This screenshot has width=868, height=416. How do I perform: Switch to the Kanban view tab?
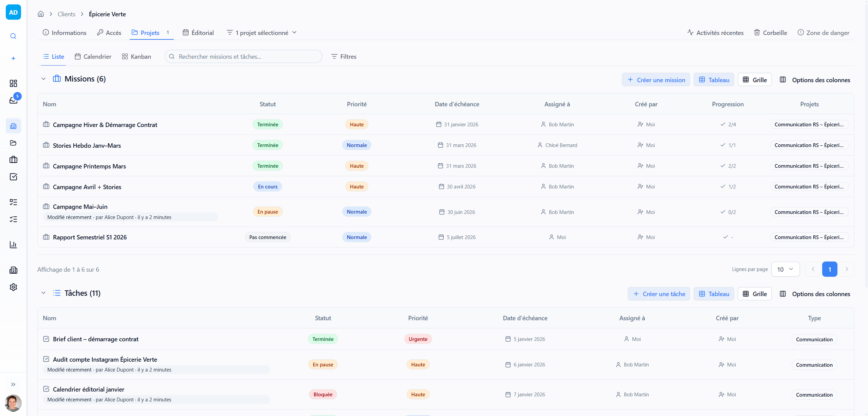point(136,56)
